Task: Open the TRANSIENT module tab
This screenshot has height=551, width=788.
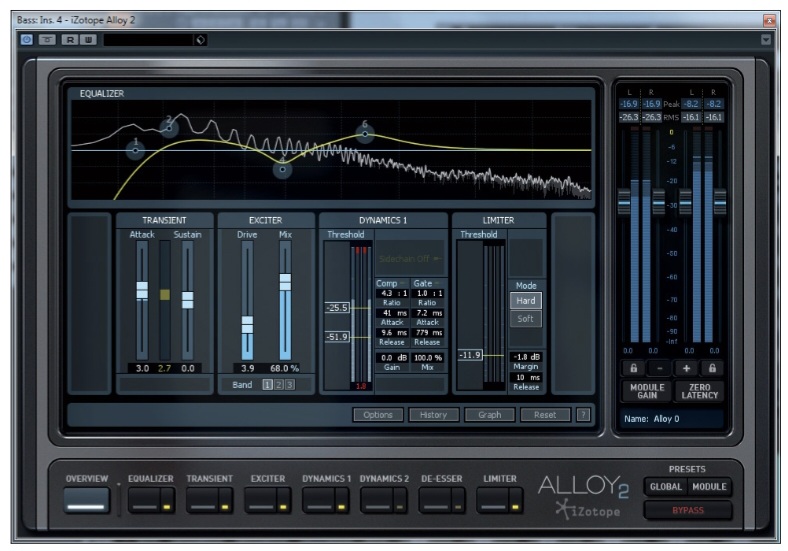Action: (x=203, y=501)
